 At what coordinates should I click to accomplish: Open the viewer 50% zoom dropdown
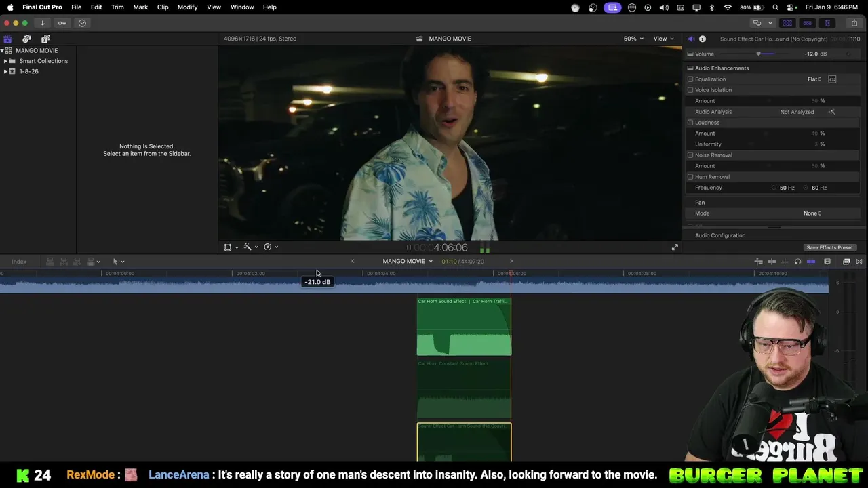click(633, 39)
